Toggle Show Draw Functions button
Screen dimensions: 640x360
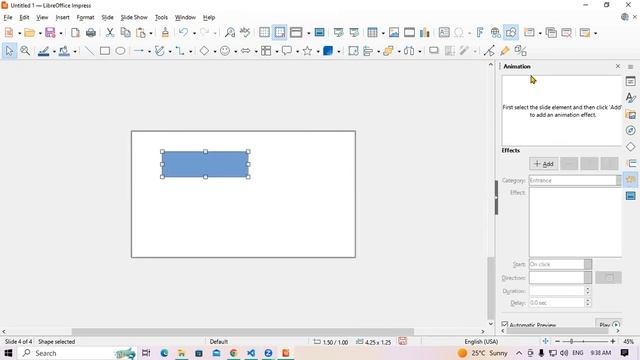[511, 33]
